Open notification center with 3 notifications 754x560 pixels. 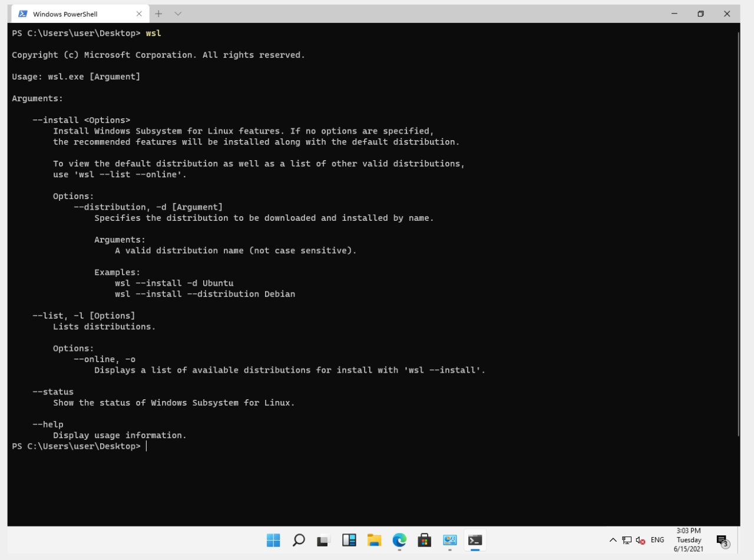click(x=723, y=541)
